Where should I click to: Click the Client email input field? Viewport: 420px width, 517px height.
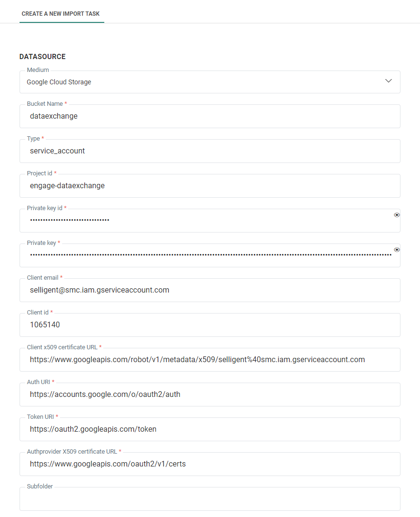[x=210, y=290]
